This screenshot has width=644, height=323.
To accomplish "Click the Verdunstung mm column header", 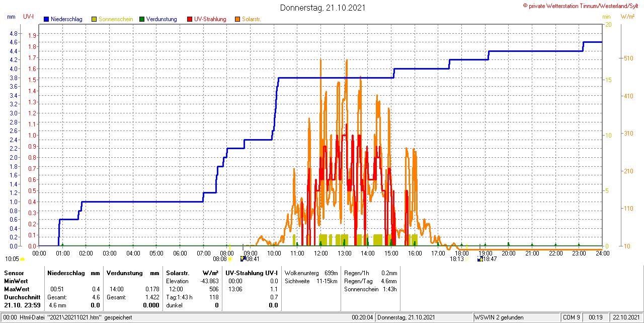I will click(x=133, y=273).
